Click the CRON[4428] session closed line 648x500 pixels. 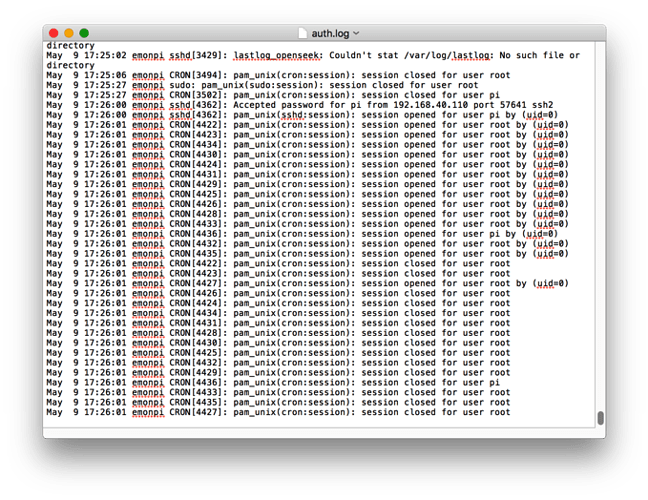[x=278, y=333]
